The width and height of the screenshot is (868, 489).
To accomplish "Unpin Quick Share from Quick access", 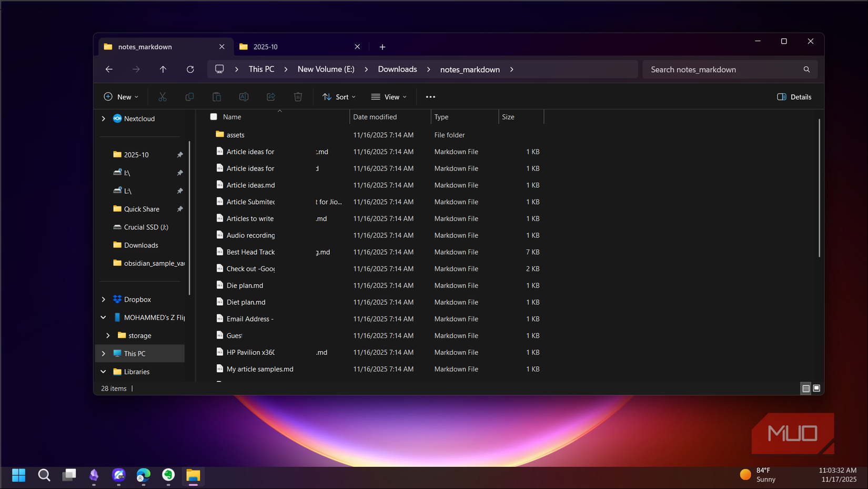I will coord(180,209).
